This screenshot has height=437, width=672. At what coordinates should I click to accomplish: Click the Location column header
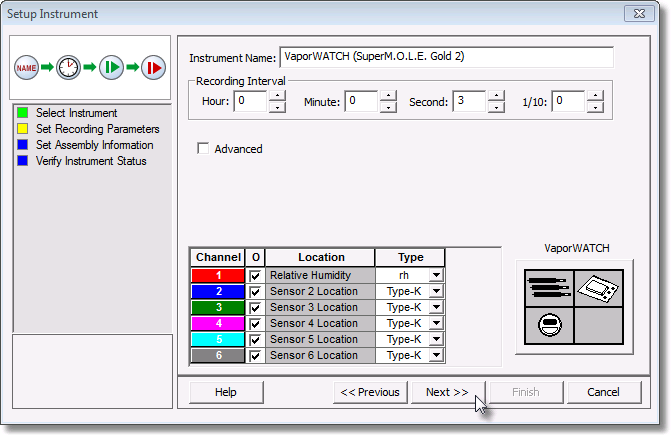click(321, 257)
